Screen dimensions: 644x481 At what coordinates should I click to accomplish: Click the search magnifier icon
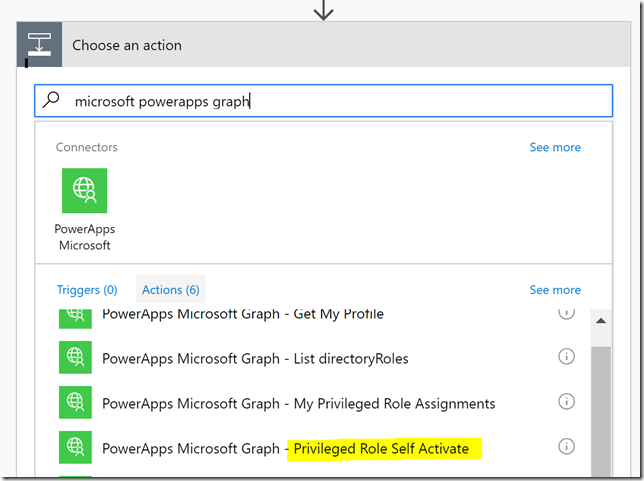(x=51, y=99)
